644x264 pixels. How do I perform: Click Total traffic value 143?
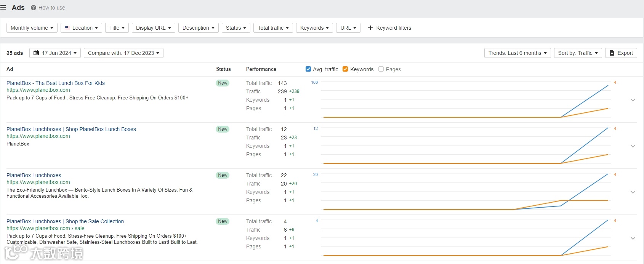282,83
